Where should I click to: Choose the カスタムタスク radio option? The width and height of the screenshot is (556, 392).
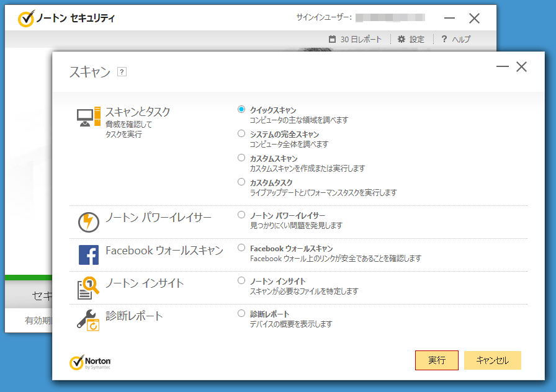click(x=241, y=182)
